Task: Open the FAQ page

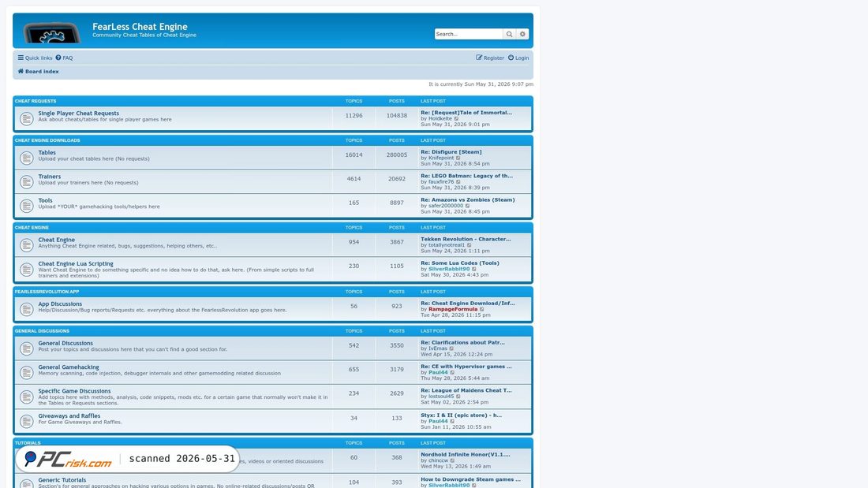Action: [64, 58]
